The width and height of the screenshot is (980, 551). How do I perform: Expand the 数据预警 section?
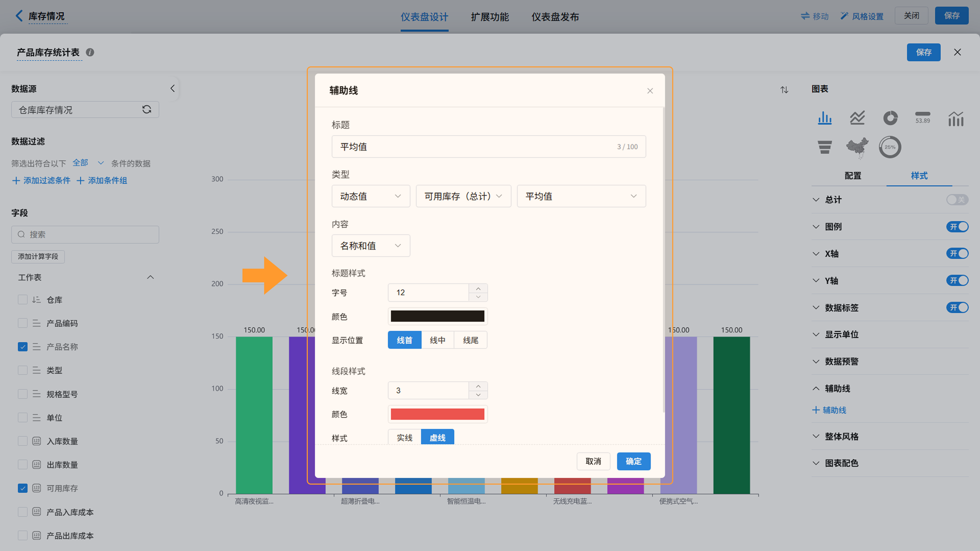[x=841, y=361]
